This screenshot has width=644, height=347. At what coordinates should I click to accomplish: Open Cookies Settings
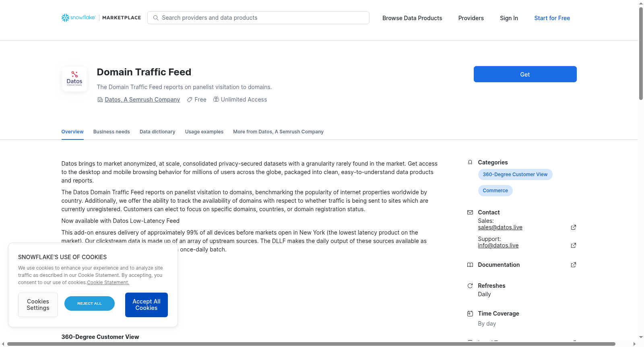[x=38, y=305]
